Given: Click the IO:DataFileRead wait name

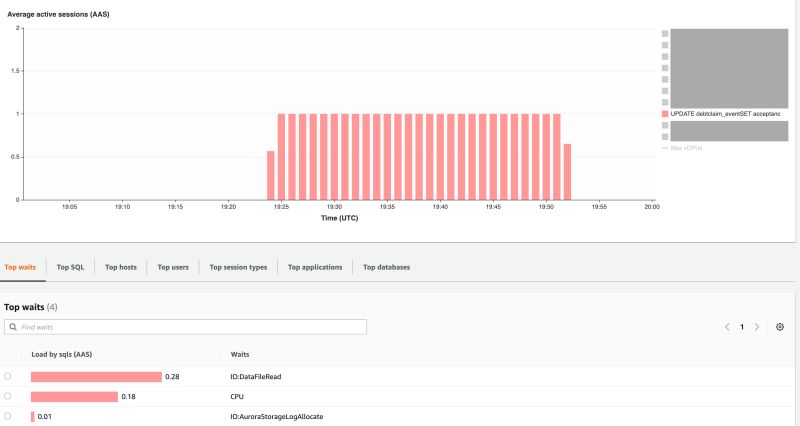Looking at the screenshot, I should pyautogui.click(x=256, y=377).
